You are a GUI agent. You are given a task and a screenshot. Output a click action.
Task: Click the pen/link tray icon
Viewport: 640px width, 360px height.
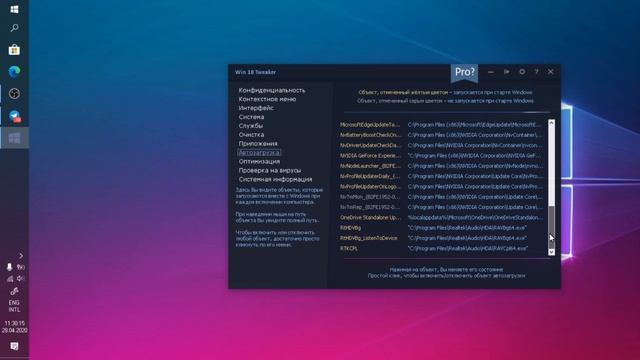coord(14,291)
